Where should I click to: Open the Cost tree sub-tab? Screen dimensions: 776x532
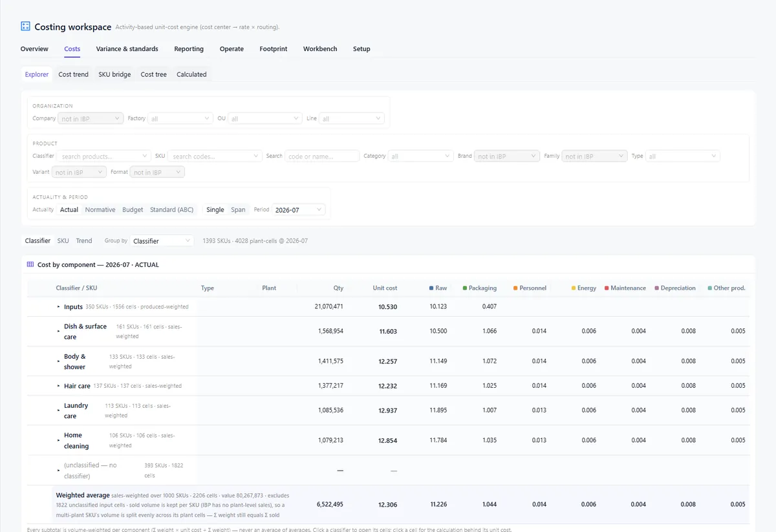(154, 74)
